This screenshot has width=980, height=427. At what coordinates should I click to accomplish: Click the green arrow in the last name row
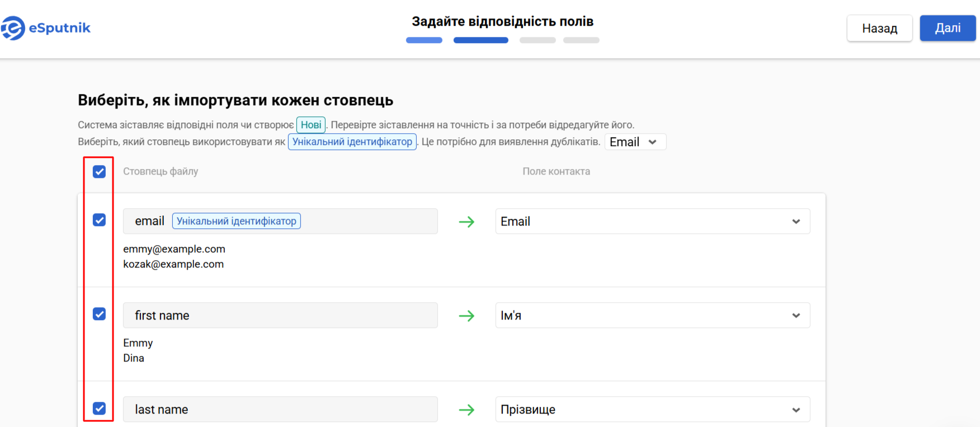coord(467,410)
